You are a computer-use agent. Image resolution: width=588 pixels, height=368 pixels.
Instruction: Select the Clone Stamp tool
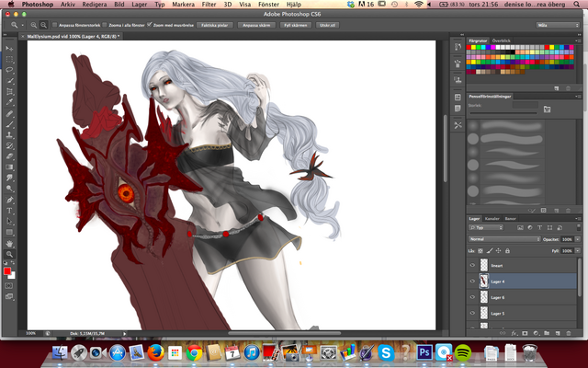point(9,135)
